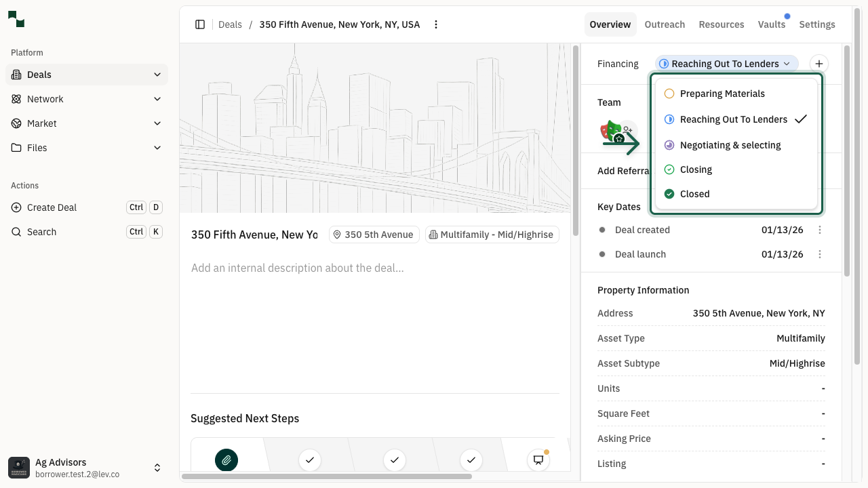The image size is (868, 488).
Task: Open the Search action in the sidebar
Action: tap(42, 231)
